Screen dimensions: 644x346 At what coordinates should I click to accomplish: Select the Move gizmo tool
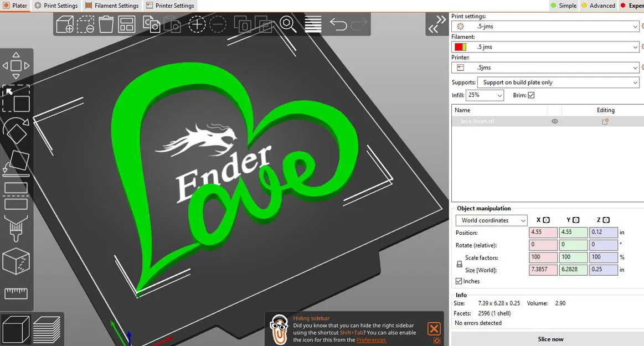pos(16,66)
